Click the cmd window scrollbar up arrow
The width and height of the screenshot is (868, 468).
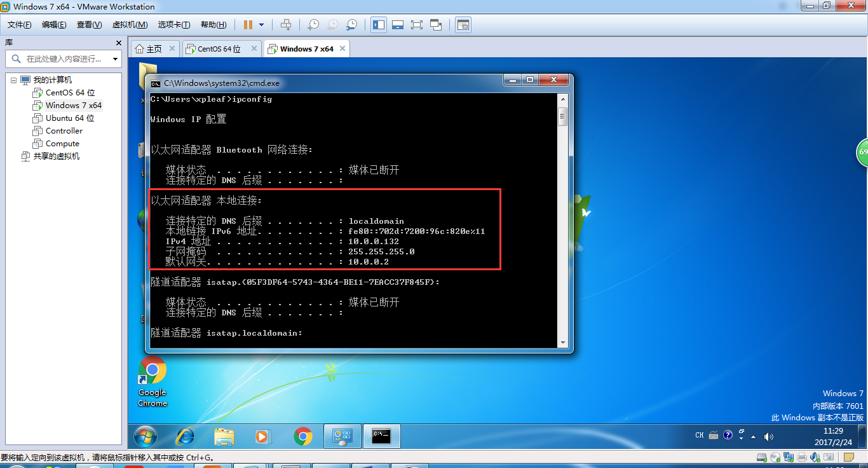(562, 99)
